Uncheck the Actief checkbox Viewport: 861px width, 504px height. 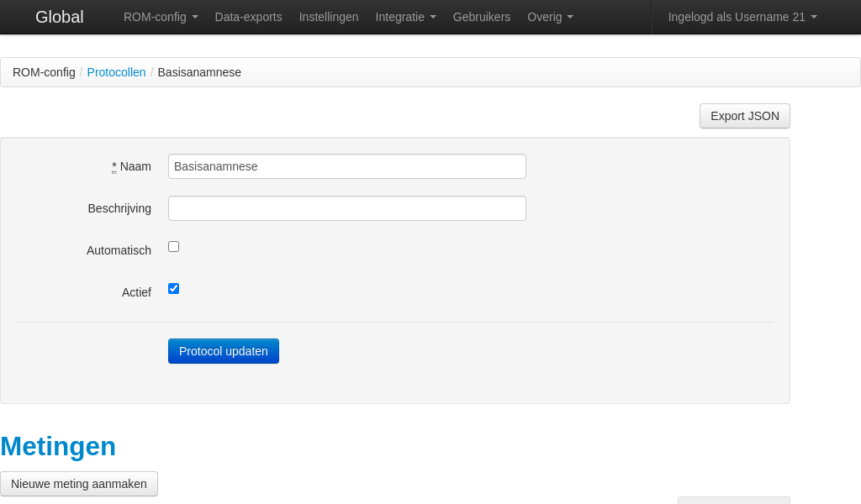174,289
